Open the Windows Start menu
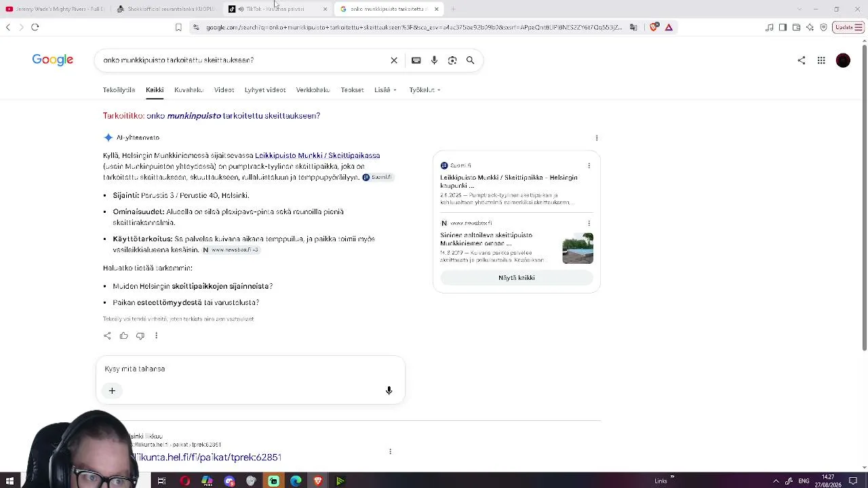This screenshot has width=868, height=488. pos(9,481)
